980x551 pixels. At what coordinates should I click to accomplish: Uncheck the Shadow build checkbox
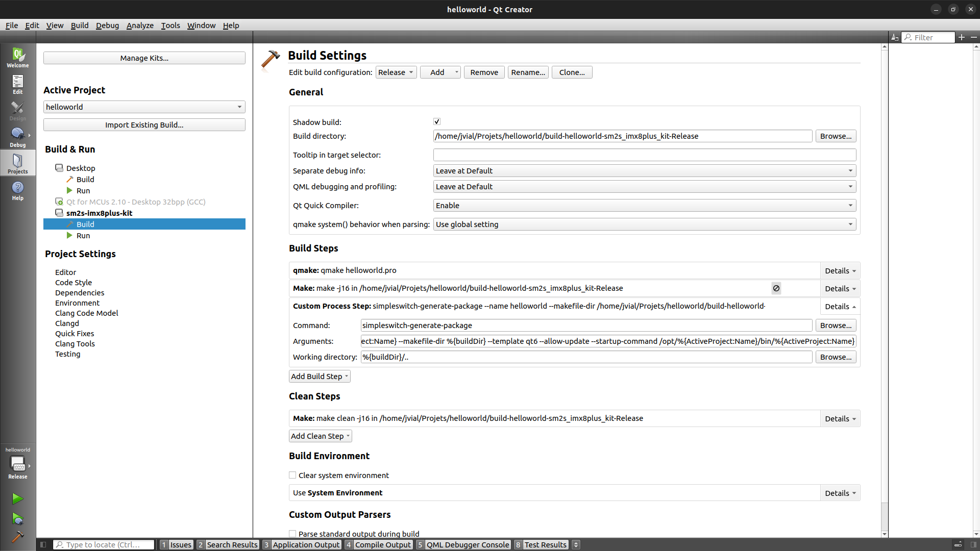[x=437, y=121]
